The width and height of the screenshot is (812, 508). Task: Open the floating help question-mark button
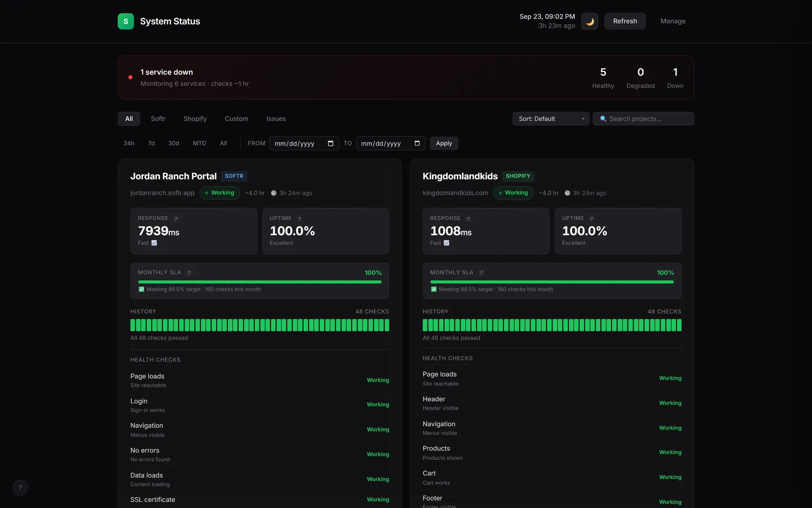pos(20,488)
